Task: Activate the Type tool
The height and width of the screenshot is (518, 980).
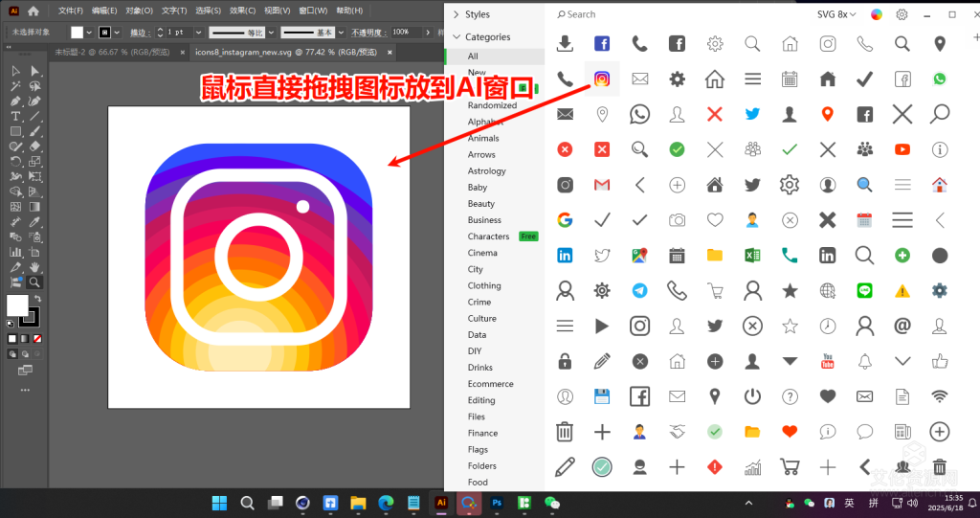Action: click(15, 117)
